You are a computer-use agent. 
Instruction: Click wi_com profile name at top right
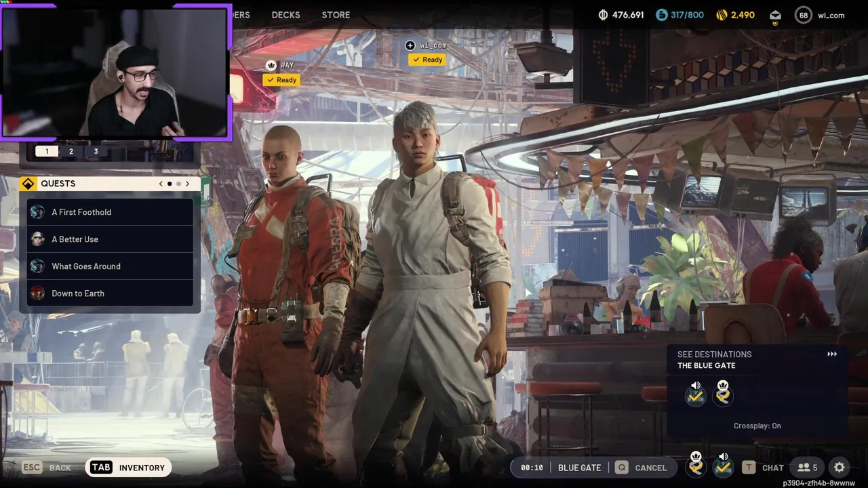pyautogui.click(x=831, y=15)
